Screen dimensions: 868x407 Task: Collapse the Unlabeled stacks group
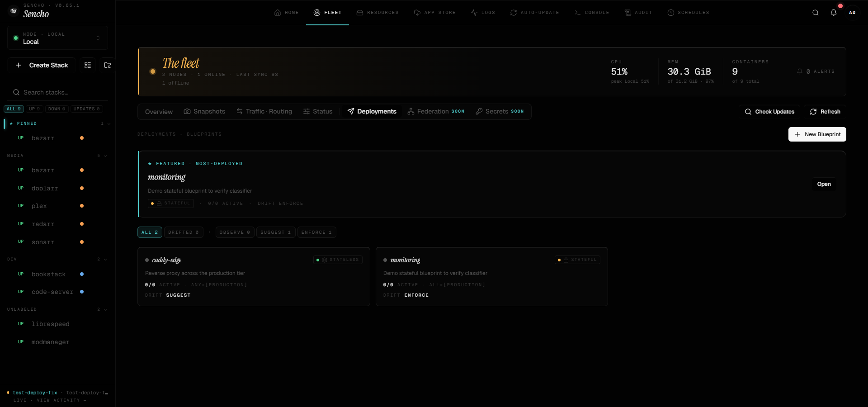(58, 309)
